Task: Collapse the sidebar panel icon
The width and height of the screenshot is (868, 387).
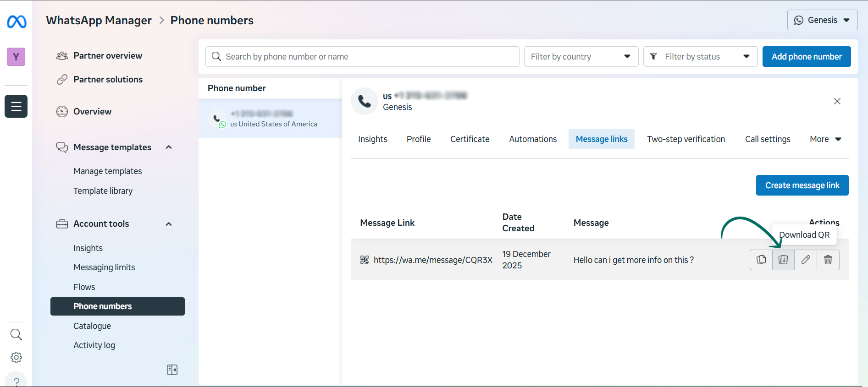Action: point(172,370)
